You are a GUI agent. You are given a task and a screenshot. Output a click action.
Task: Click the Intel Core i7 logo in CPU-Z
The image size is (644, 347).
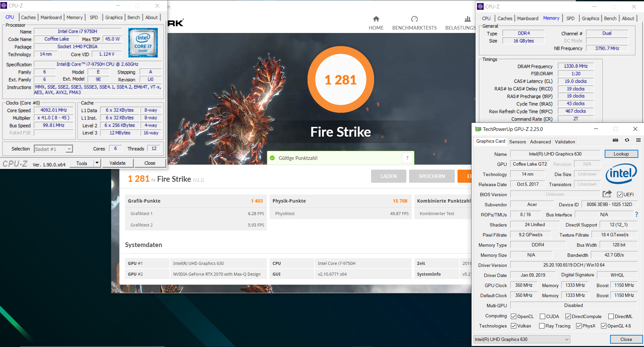click(x=143, y=42)
